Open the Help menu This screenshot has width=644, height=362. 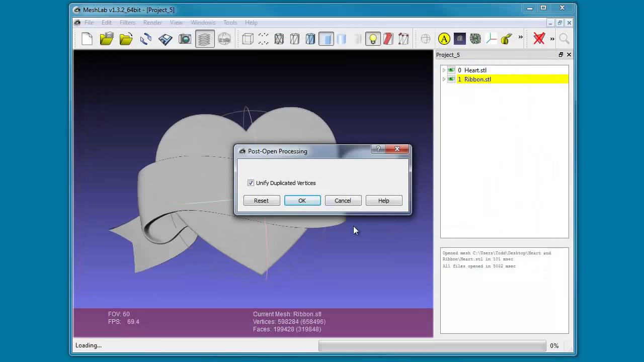(x=251, y=23)
